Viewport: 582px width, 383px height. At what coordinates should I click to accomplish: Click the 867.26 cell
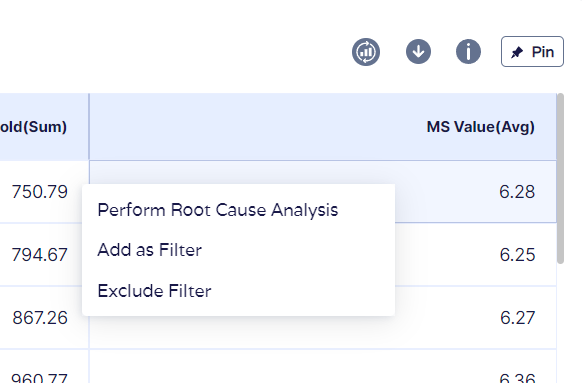tap(40, 318)
